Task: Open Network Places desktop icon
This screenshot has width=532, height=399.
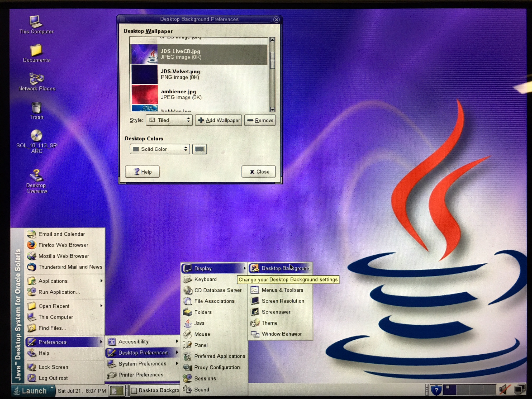Action: click(36, 82)
